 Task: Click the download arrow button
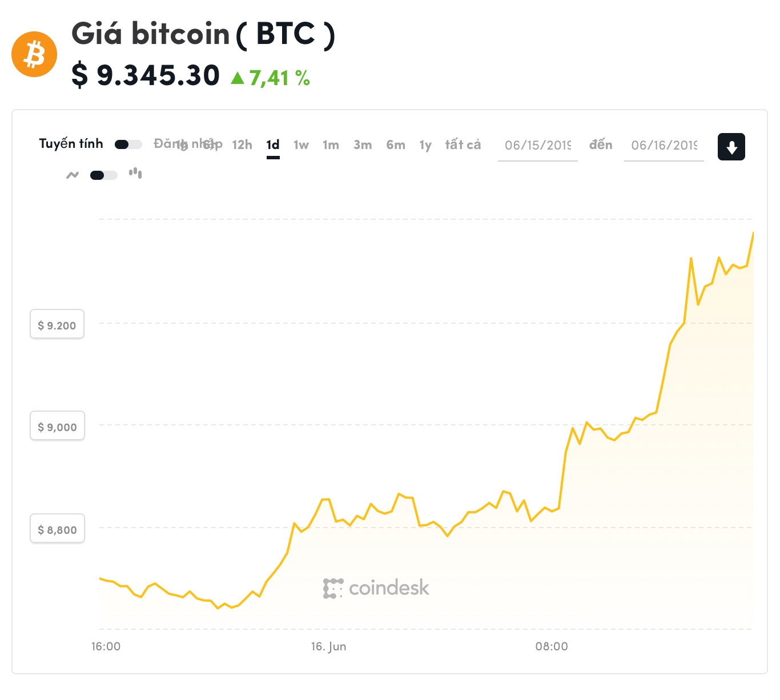[x=731, y=147]
